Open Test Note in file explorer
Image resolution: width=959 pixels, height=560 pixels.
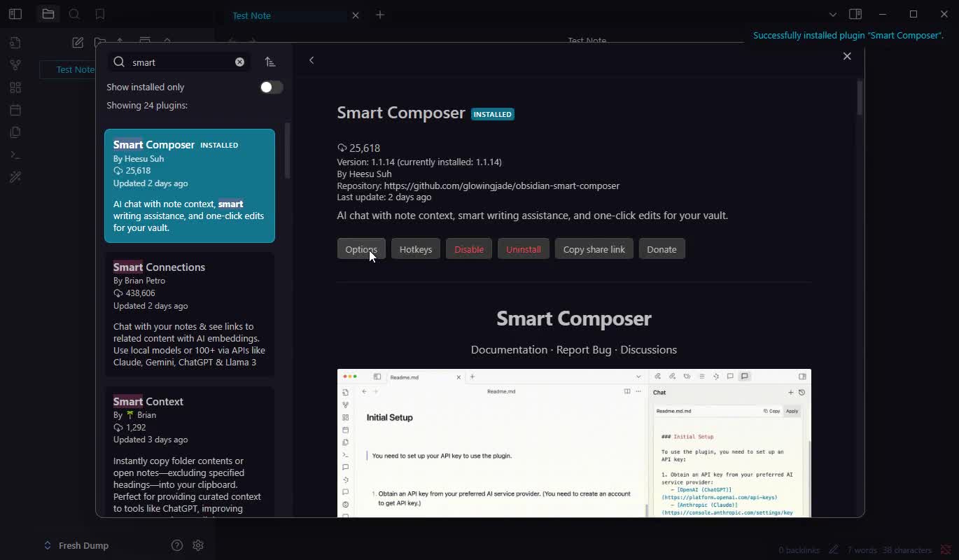(75, 69)
